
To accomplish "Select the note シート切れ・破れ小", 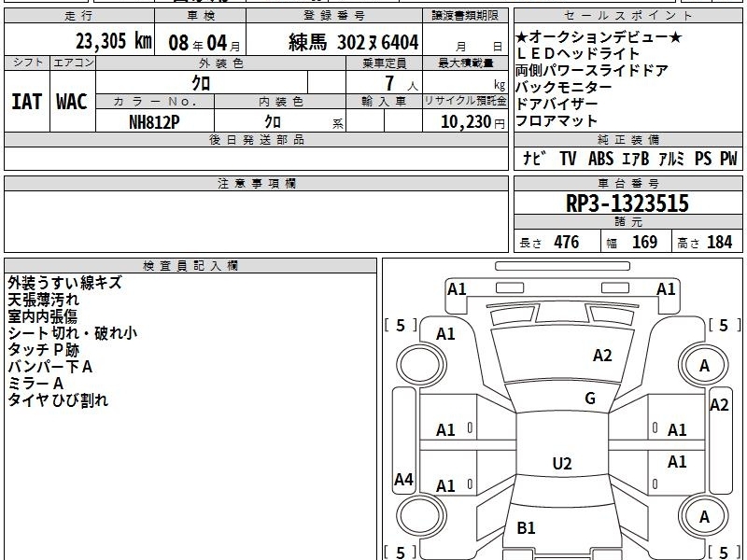I will pyautogui.click(x=73, y=333).
